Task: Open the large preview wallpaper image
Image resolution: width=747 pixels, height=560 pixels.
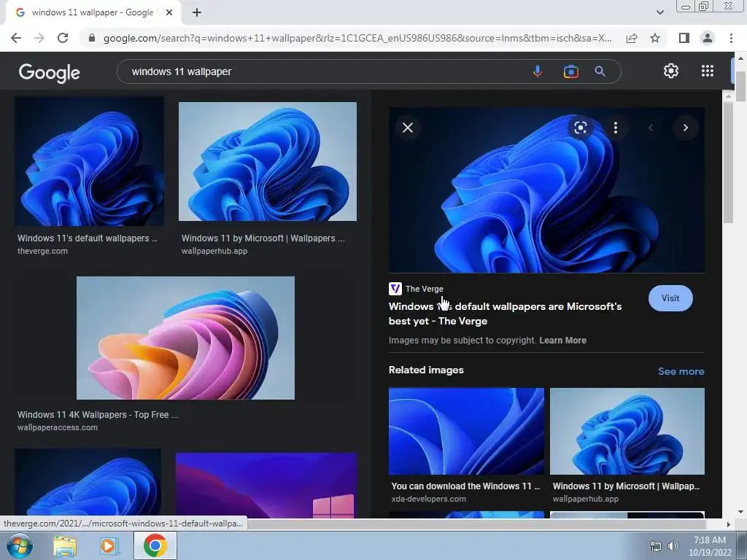Action: pyautogui.click(x=546, y=190)
